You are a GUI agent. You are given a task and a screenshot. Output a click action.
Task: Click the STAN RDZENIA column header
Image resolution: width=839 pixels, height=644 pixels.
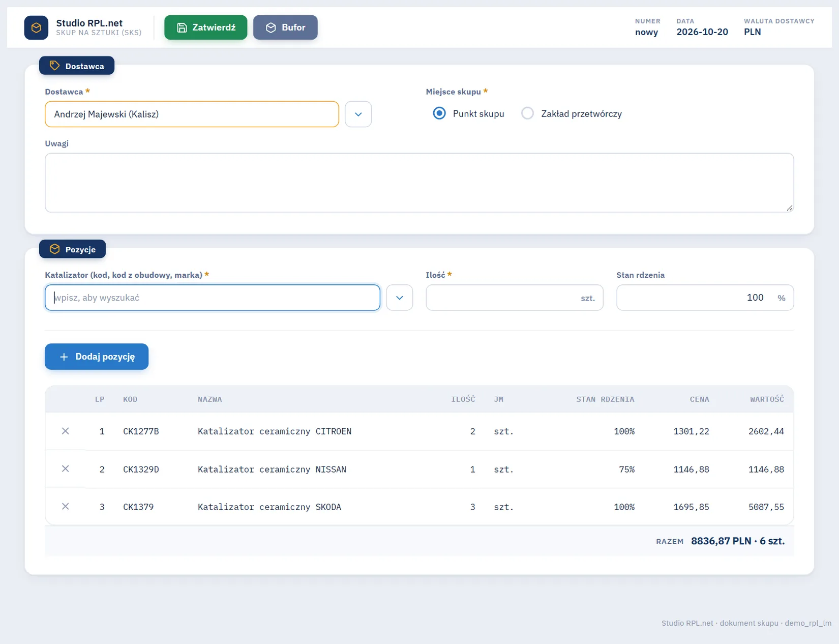[606, 399]
